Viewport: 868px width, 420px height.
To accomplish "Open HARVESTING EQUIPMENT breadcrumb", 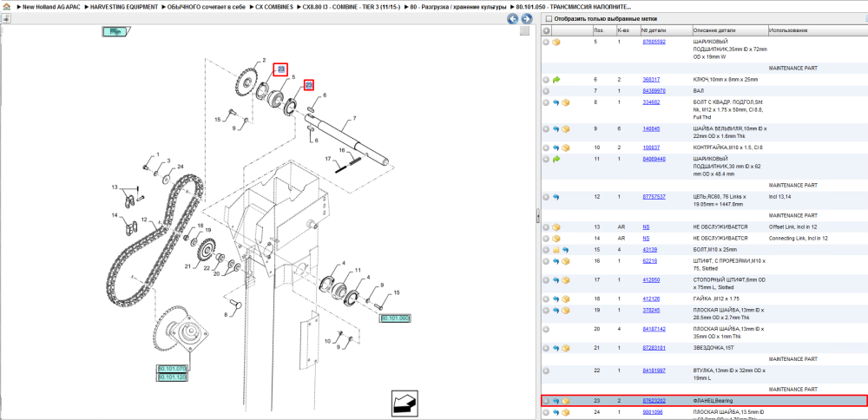I will click(124, 7).
